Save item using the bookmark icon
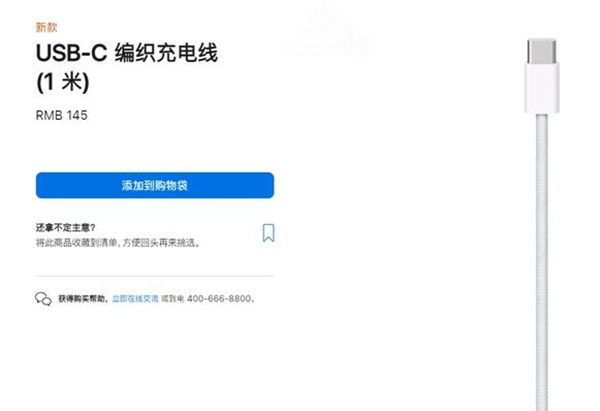Screen dimensions: 600x411 (268, 233)
